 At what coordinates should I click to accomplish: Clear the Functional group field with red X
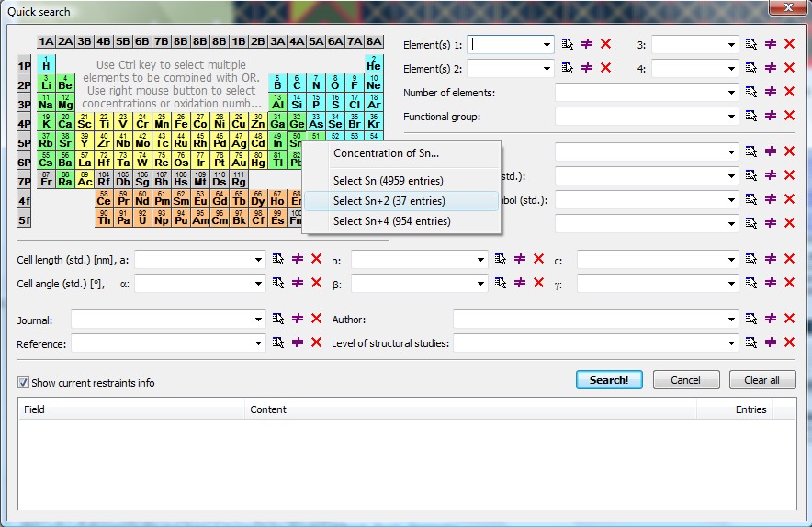789,116
